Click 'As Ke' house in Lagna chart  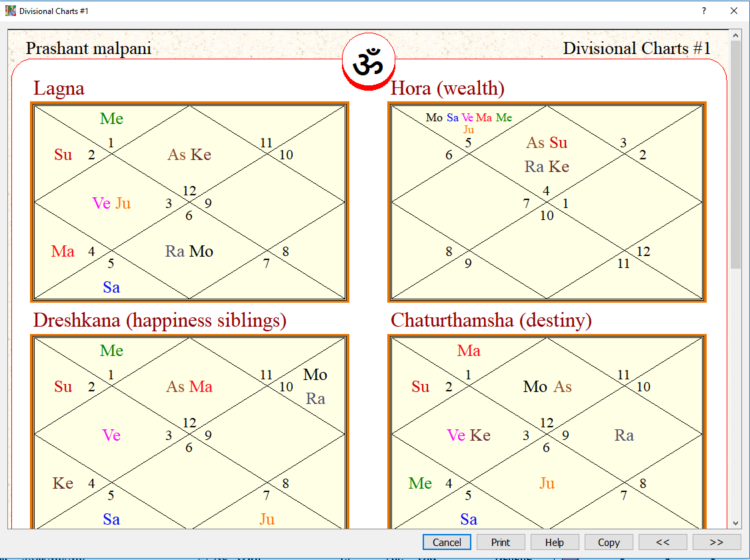(x=189, y=155)
